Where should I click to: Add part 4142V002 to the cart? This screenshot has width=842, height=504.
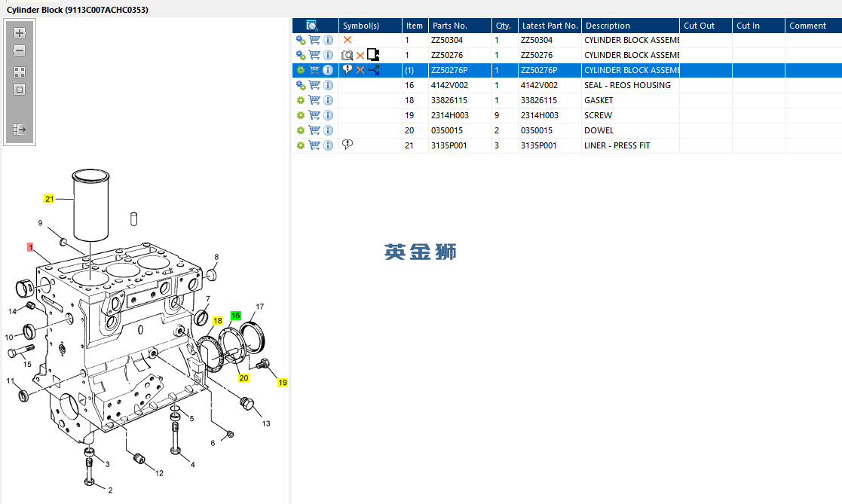coord(314,85)
